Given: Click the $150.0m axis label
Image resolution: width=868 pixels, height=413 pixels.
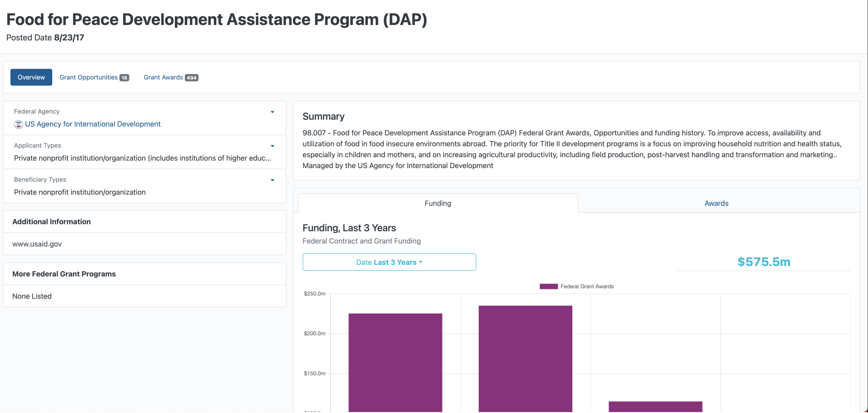Looking at the screenshot, I should (x=315, y=373).
